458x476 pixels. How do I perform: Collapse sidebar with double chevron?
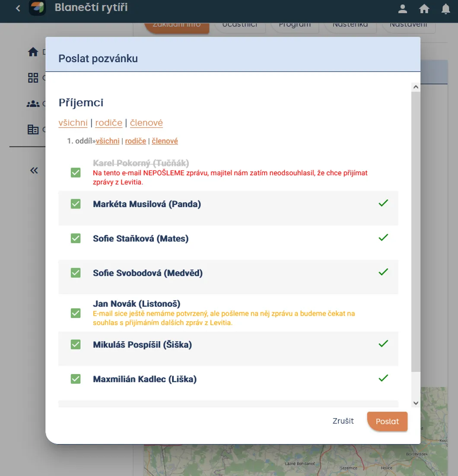[x=34, y=170]
